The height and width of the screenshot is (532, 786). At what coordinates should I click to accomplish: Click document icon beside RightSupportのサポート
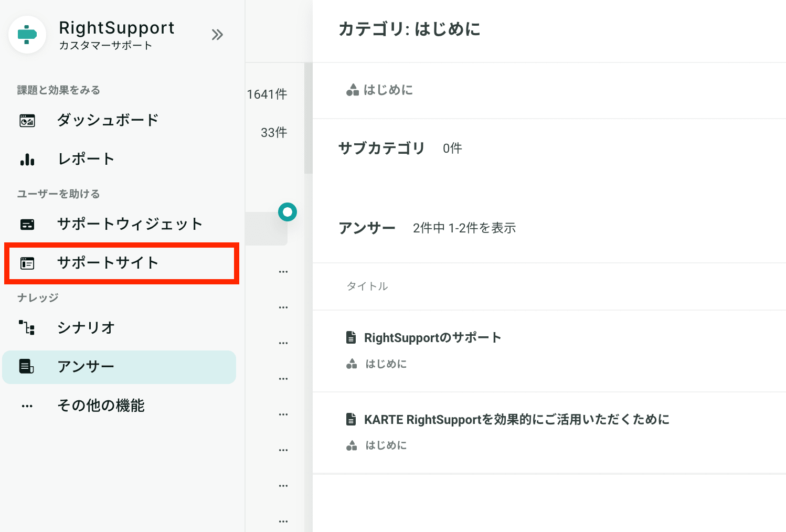click(x=351, y=337)
